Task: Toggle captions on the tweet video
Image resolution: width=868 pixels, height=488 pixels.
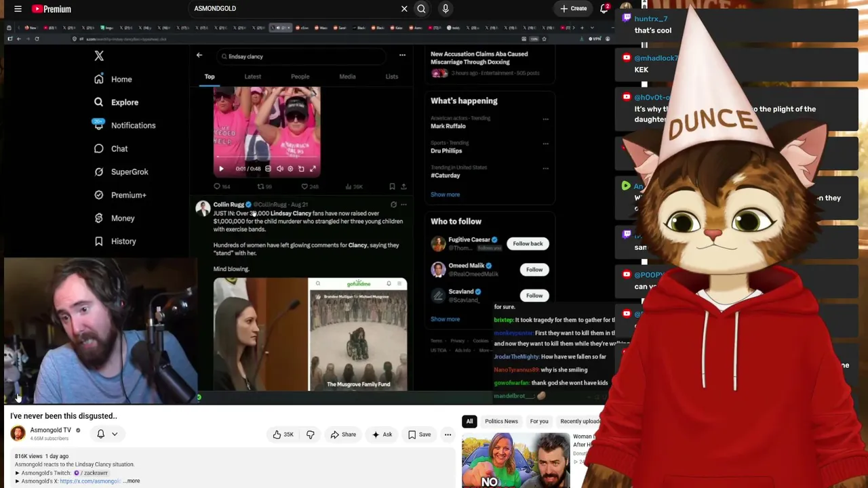Action: 268,169
